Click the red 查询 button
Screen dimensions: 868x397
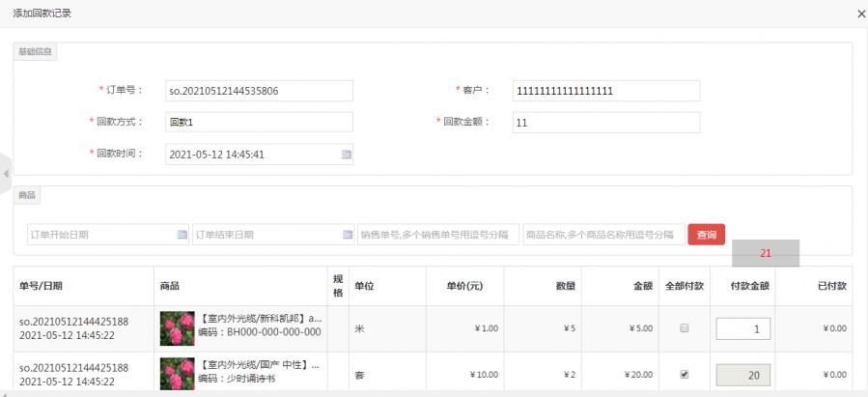(706, 235)
